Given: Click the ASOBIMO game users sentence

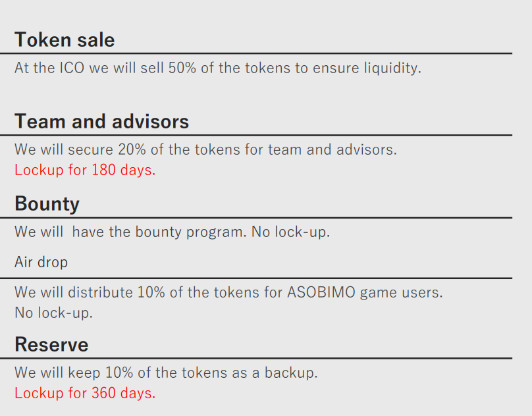Looking at the screenshot, I should coord(228,292).
